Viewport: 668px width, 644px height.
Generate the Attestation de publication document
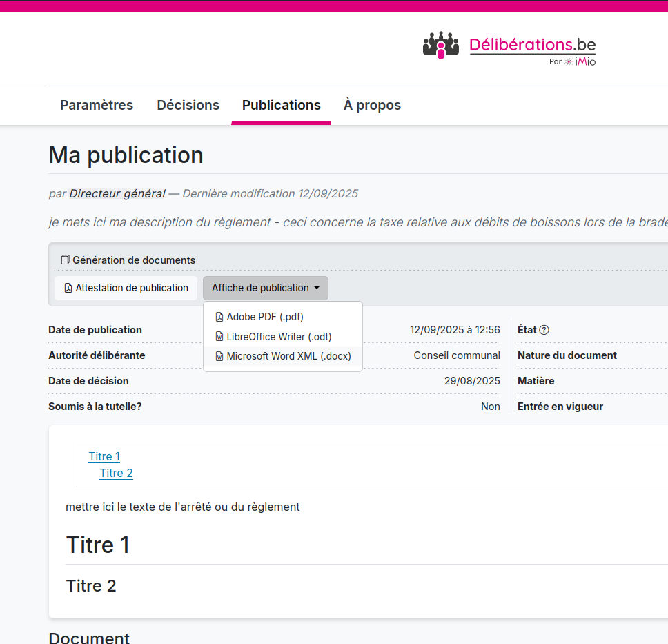126,288
